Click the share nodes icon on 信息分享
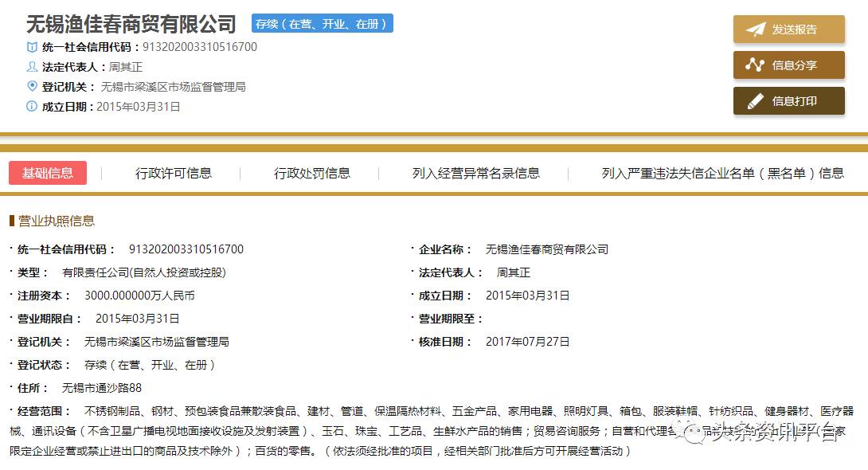The width and height of the screenshot is (868, 470). point(755,65)
